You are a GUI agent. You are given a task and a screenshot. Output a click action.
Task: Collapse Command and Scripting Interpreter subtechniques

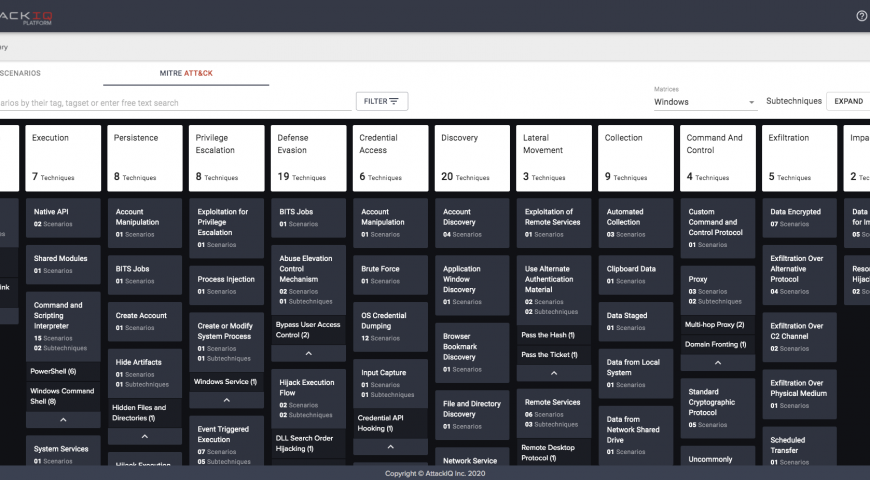(x=63, y=420)
